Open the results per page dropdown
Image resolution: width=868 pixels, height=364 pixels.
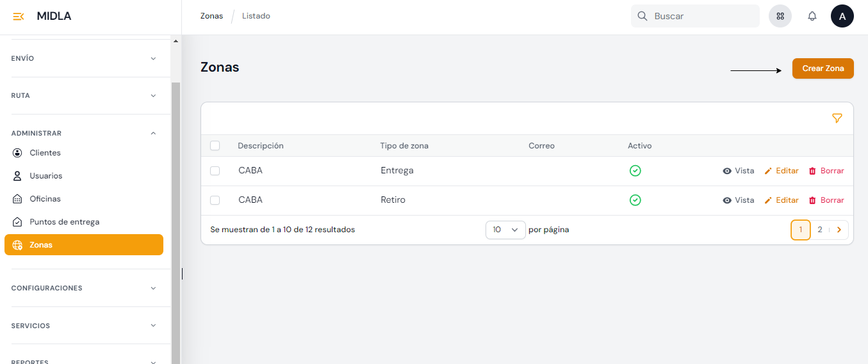coord(505,230)
